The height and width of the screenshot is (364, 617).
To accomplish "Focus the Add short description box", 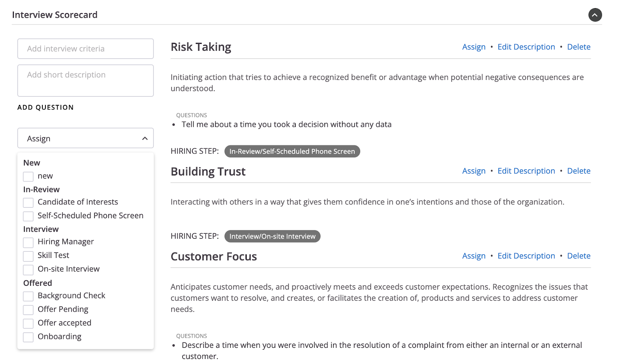I will click(86, 80).
